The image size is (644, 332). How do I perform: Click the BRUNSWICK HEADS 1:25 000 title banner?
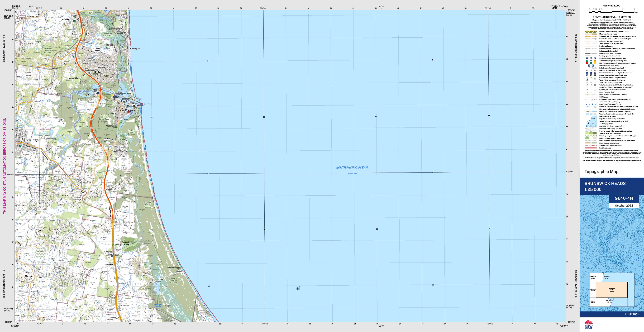click(612, 186)
